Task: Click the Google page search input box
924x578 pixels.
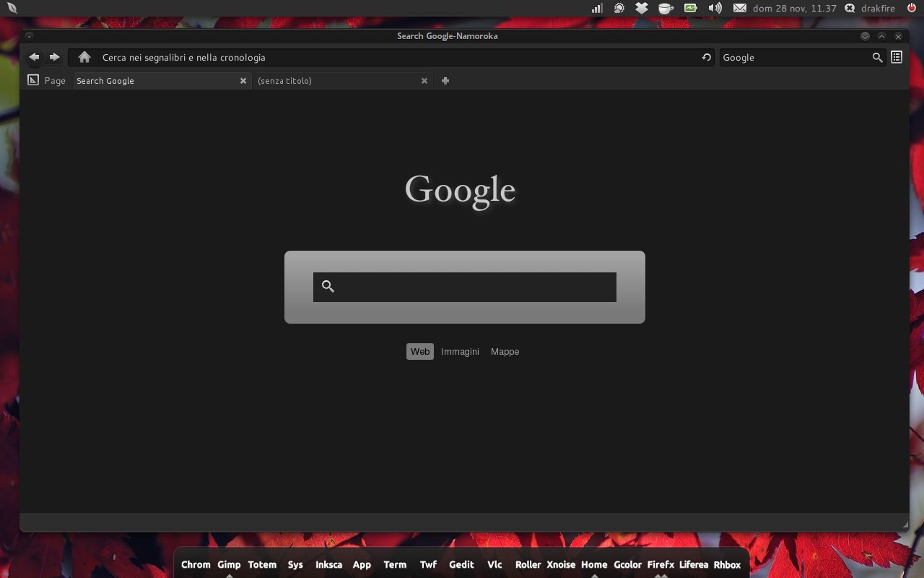Action: click(465, 287)
